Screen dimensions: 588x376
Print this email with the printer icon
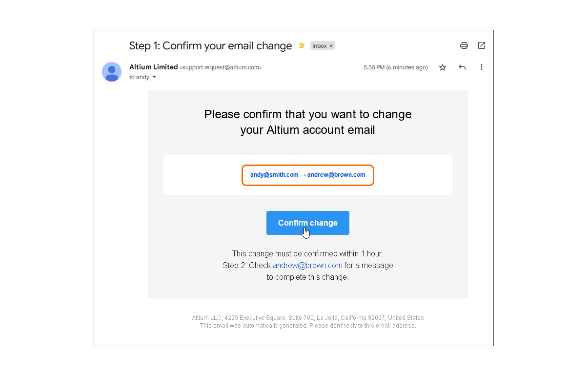pyautogui.click(x=464, y=45)
